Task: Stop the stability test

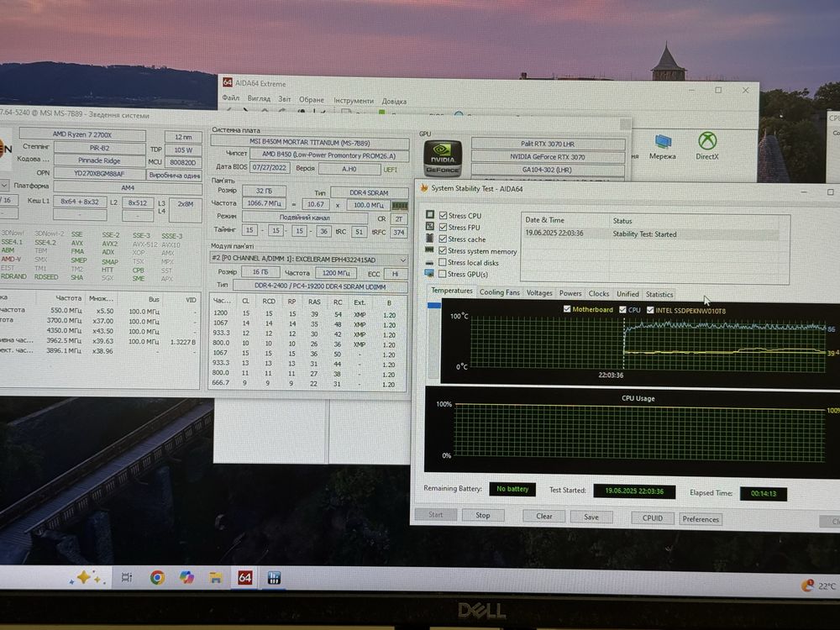Action: coord(483,516)
